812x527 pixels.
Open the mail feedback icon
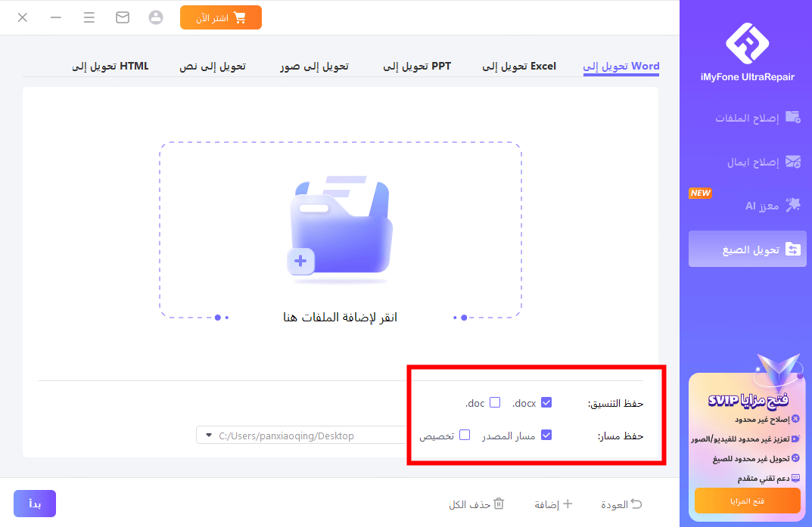[x=123, y=17]
